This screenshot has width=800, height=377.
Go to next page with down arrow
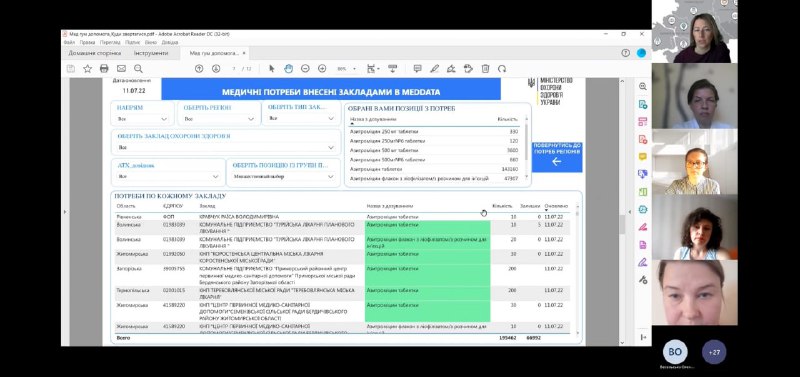click(216, 68)
